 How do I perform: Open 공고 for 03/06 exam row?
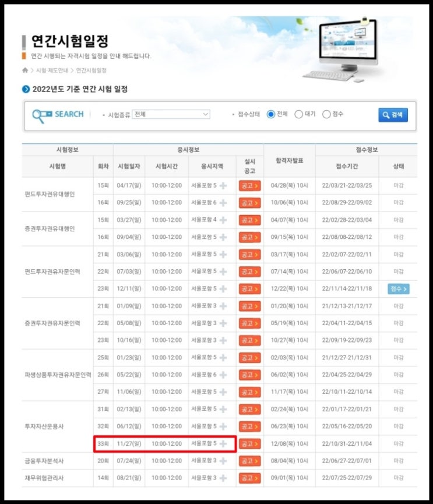(250, 255)
